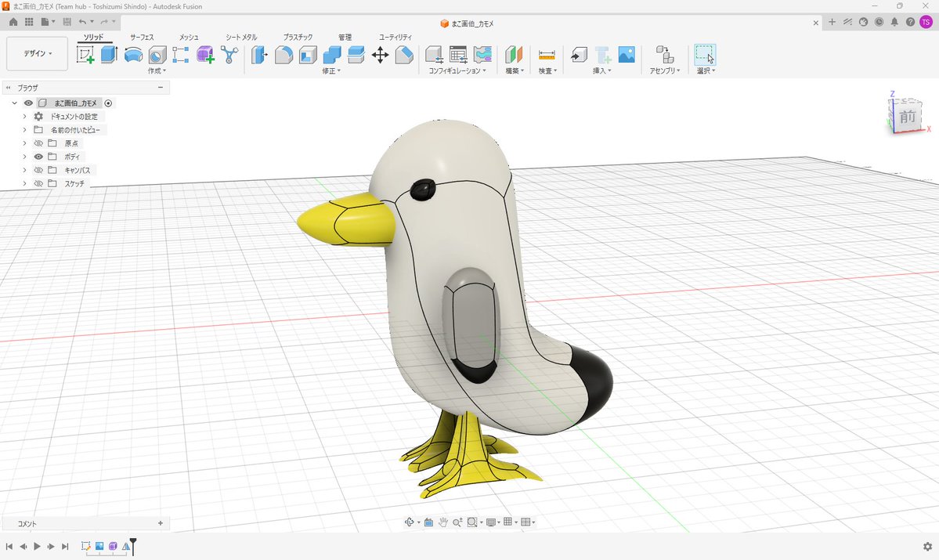Image resolution: width=939 pixels, height=560 pixels.
Task: Open the 修正 dropdown menu
Action: pyautogui.click(x=331, y=70)
